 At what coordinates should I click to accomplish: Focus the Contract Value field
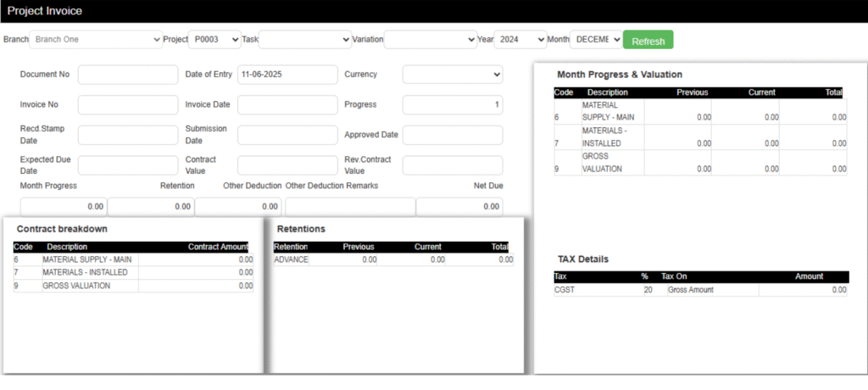pyautogui.click(x=287, y=165)
